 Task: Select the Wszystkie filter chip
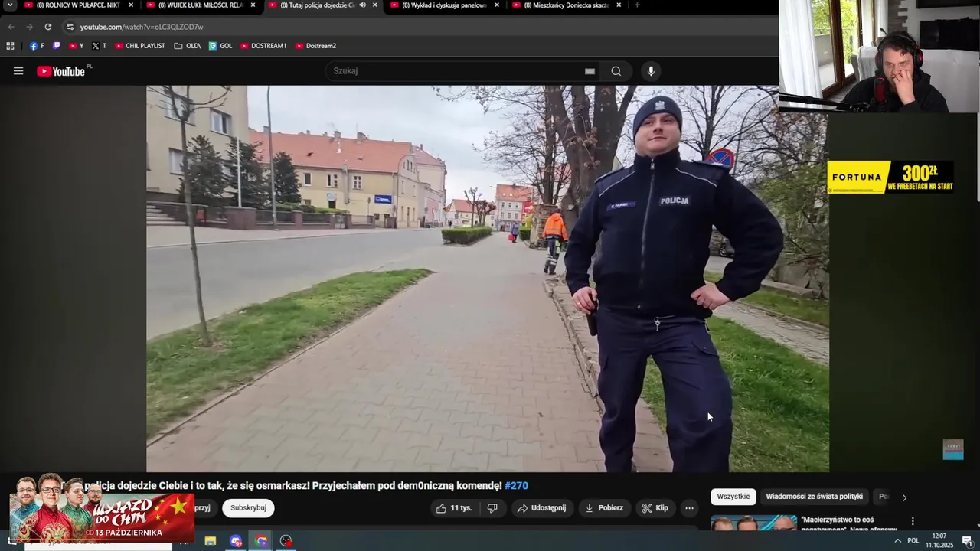(733, 497)
